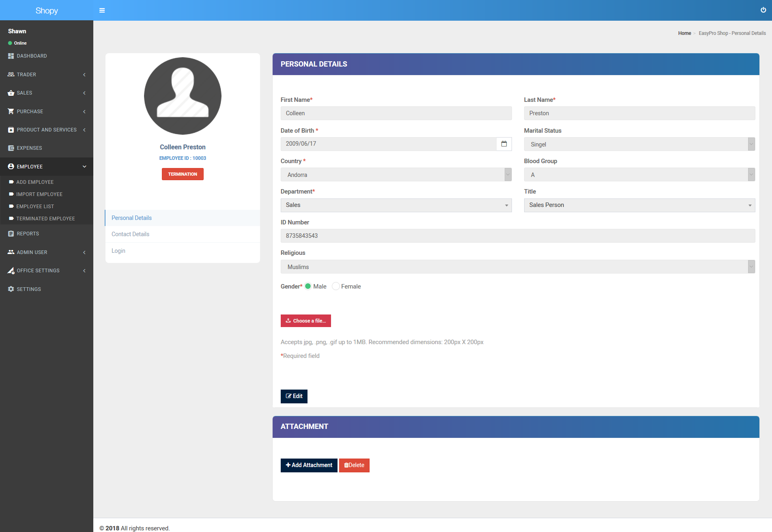
Task: Click the Add Attachment button
Action: (x=309, y=465)
